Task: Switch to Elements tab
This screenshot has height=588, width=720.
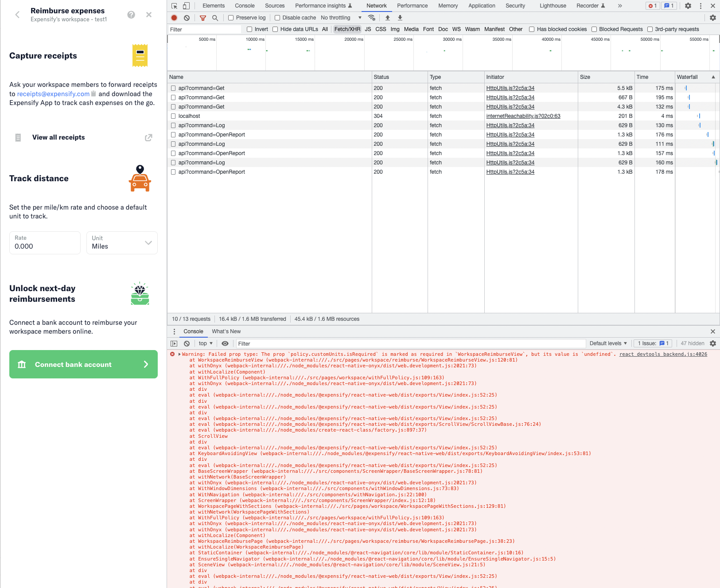Action: (x=214, y=6)
